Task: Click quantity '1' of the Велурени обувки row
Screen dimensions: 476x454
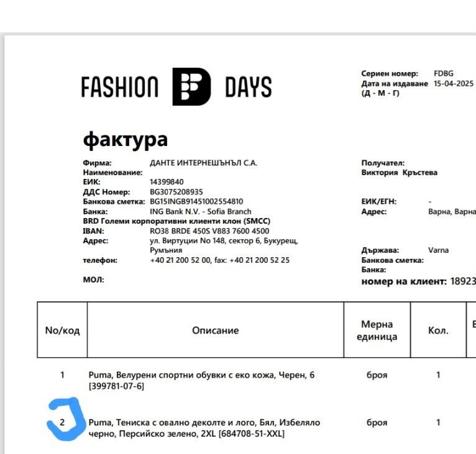Action: pos(438,375)
